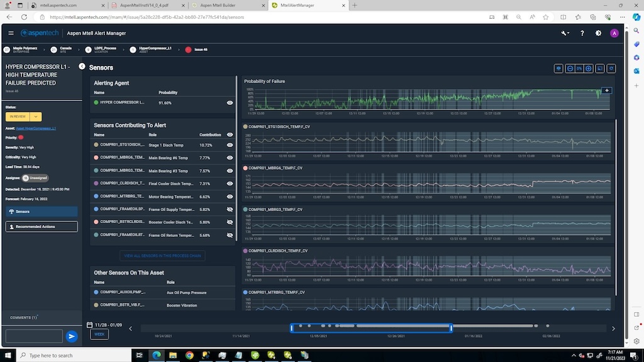Click the right handle of timeline range

point(451,328)
